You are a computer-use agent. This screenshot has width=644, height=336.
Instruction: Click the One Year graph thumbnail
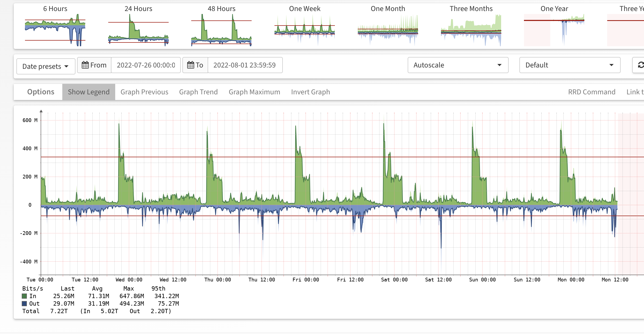point(554,30)
